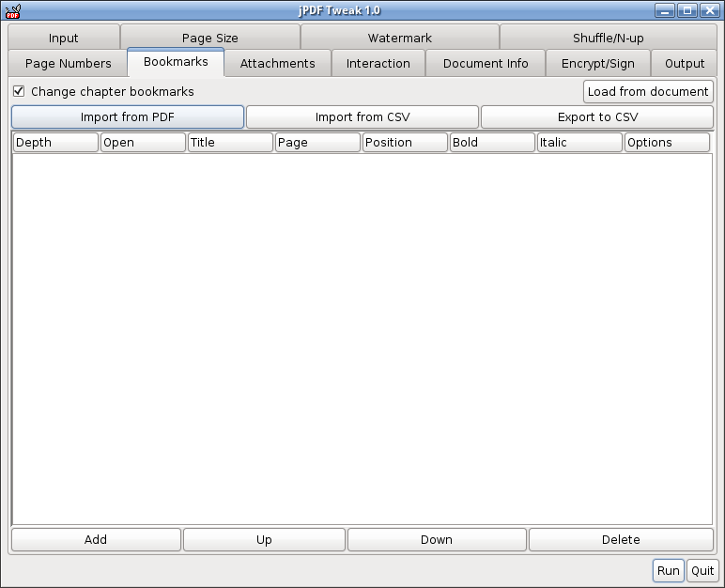Add a new bookmark row
Image resolution: width=725 pixels, height=588 pixels.
(x=96, y=539)
